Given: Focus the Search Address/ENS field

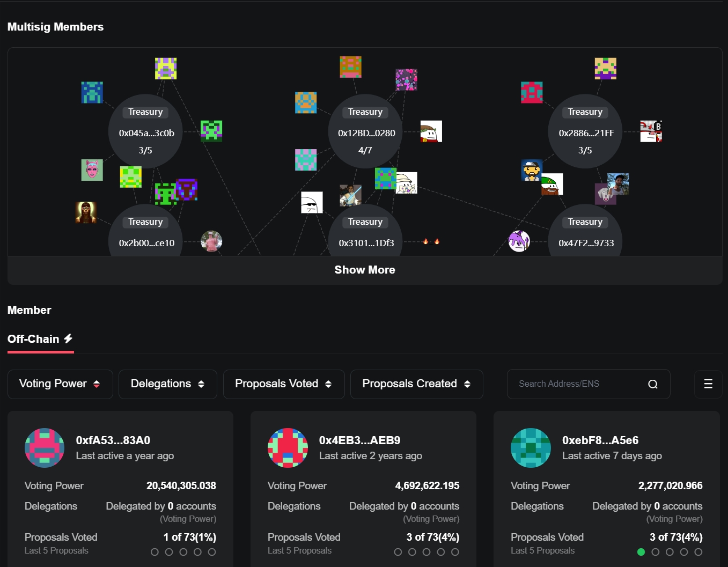Looking at the screenshot, I should pos(579,384).
